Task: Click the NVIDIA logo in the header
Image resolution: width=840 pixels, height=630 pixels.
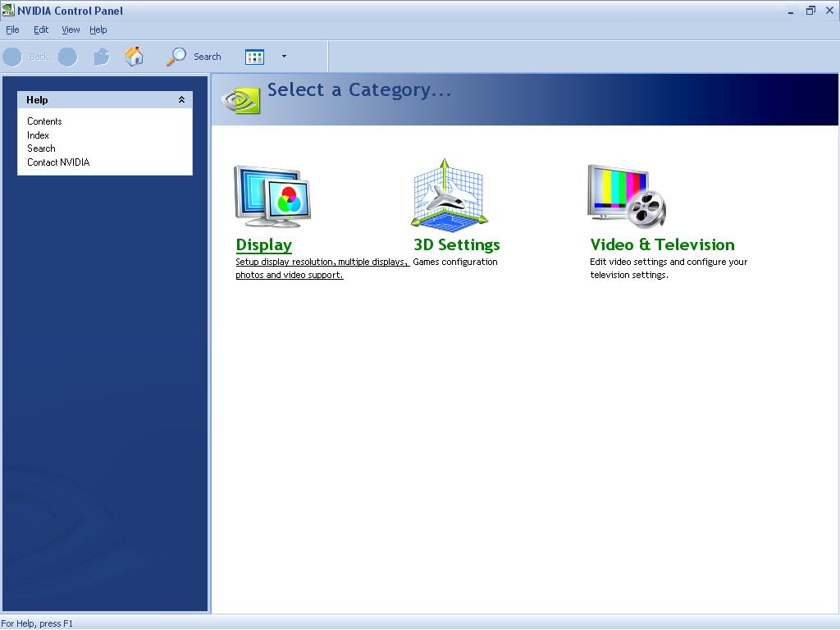Action: 241,100
